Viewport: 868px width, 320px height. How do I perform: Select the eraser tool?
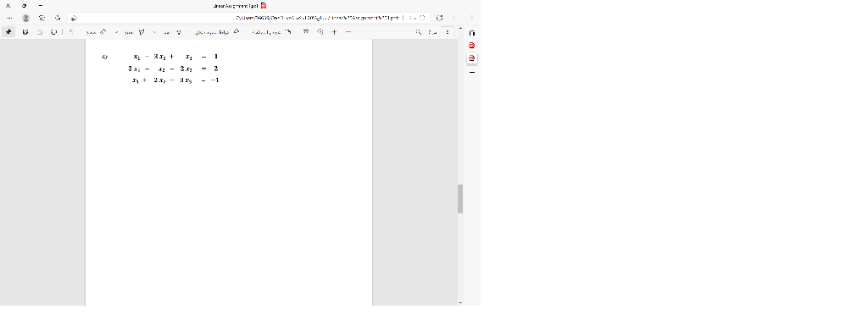103,32
